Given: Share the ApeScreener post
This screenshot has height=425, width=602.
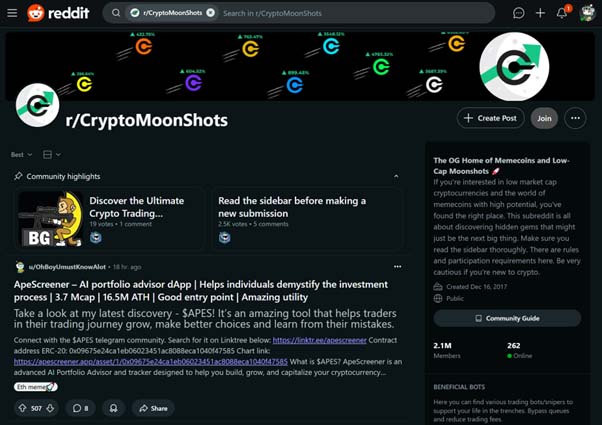Looking at the screenshot, I should (x=153, y=408).
